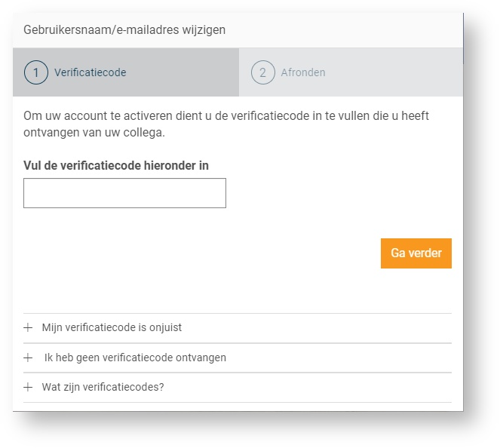Click plus icon beside 'Wat zijn verificatiecodes?'
This screenshot has width=500, height=448.
29,387
